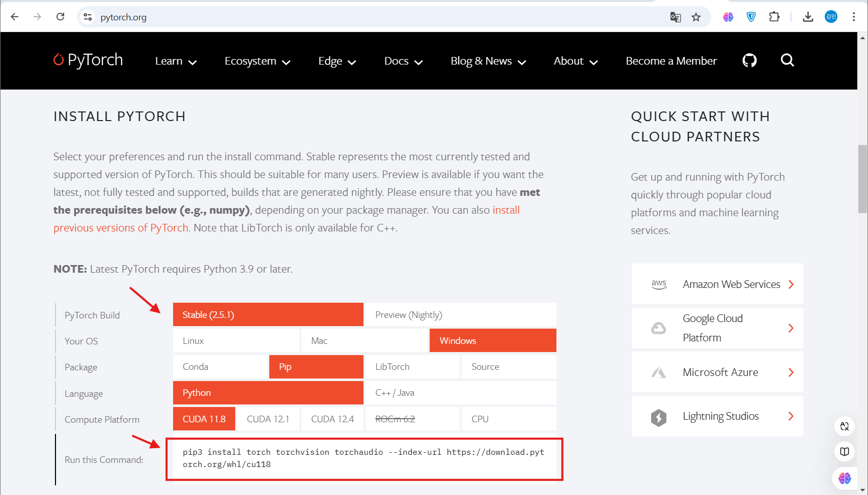
Task: Choose Windows as your OS
Action: coord(493,340)
